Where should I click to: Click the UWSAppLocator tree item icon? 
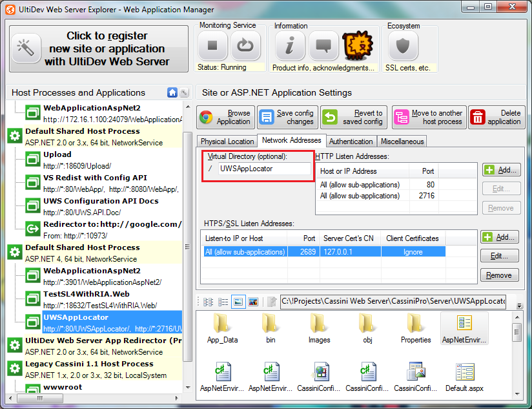point(33,322)
